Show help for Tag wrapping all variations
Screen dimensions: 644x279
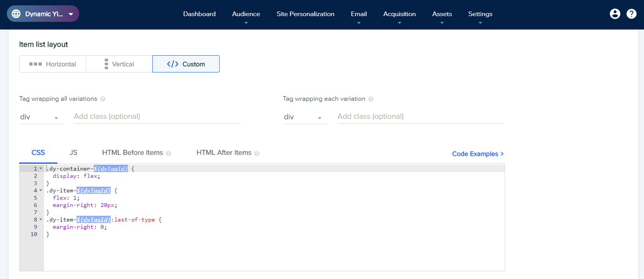(x=103, y=99)
